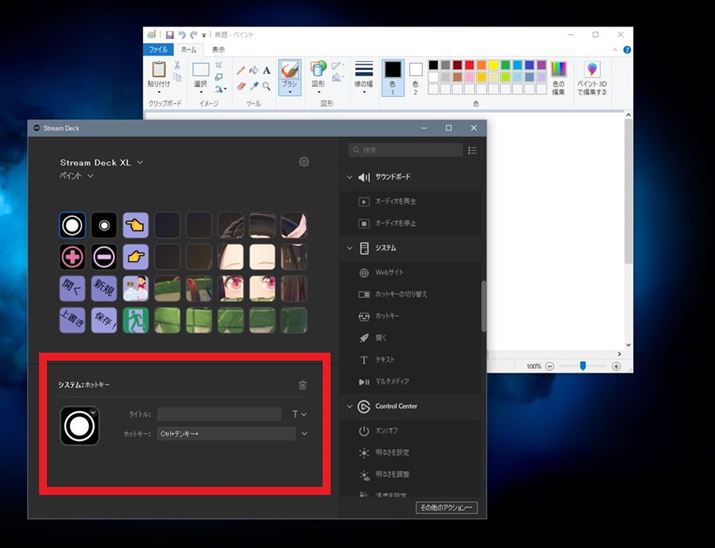Select the pink plus key on the deck
This screenshot has width=715, height=548.
[73, 257]
